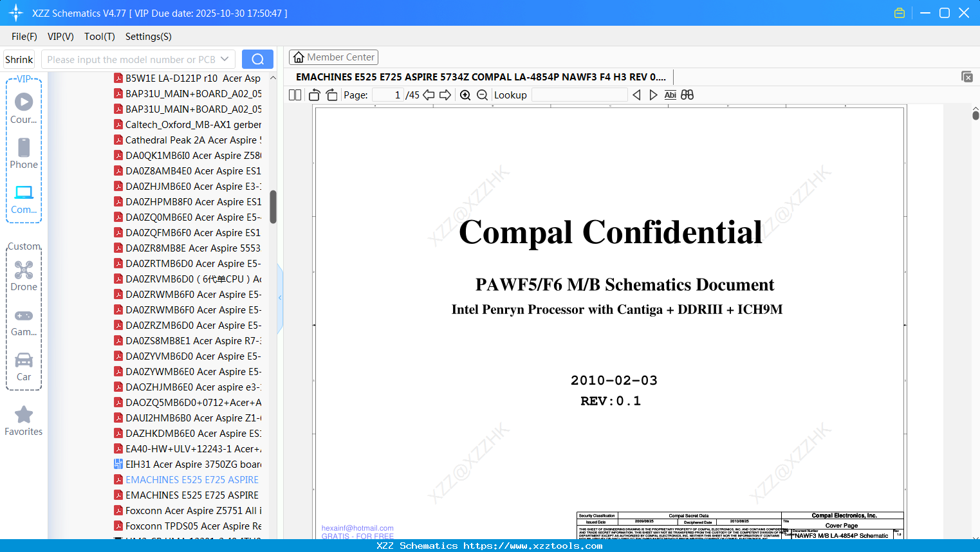Open B5W1E LA-D121P r10 file
The width and height of the screenshot is (980, 552).
(187, 78)
